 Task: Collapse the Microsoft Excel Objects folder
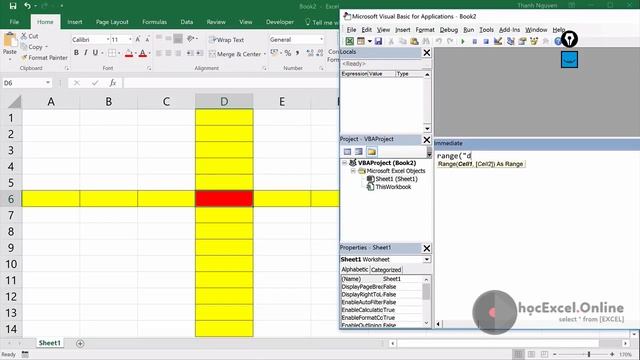[x=353, y=171]
